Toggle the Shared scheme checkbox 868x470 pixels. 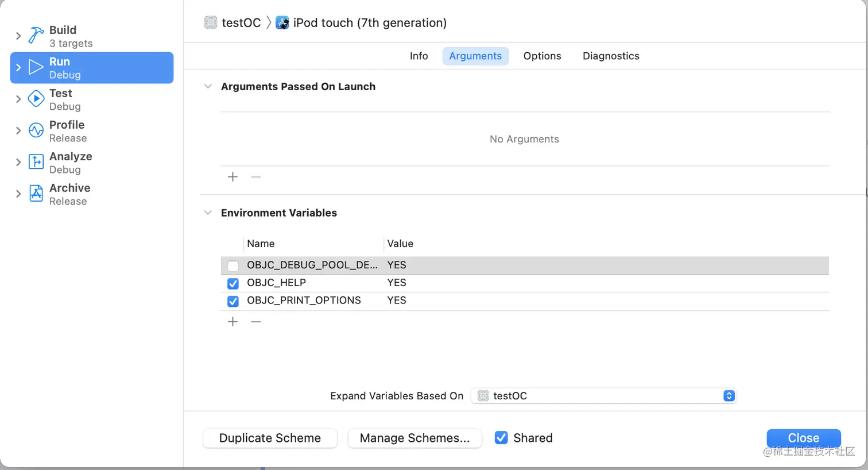pos(501,438)
